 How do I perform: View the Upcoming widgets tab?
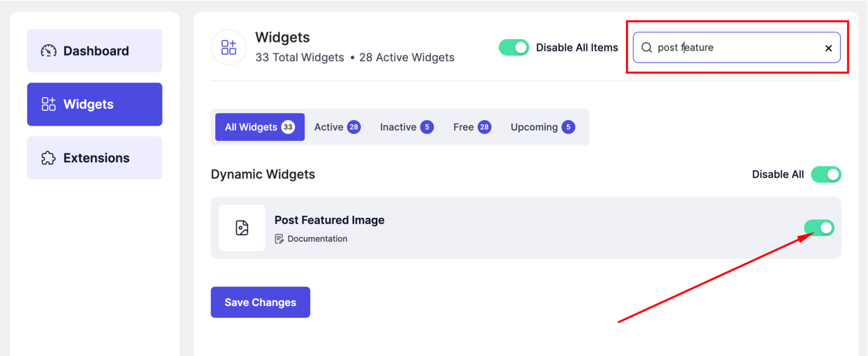pyautogui.click(x=543, y=127)
